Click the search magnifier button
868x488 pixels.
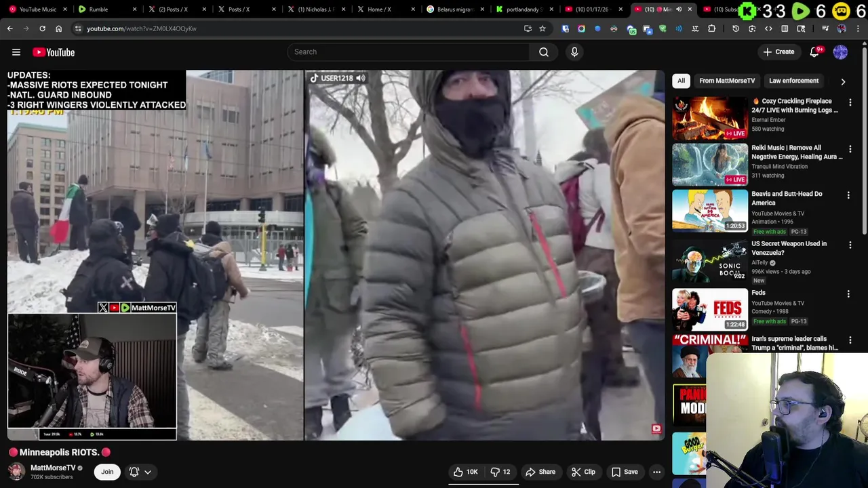(x=544, y=52)
